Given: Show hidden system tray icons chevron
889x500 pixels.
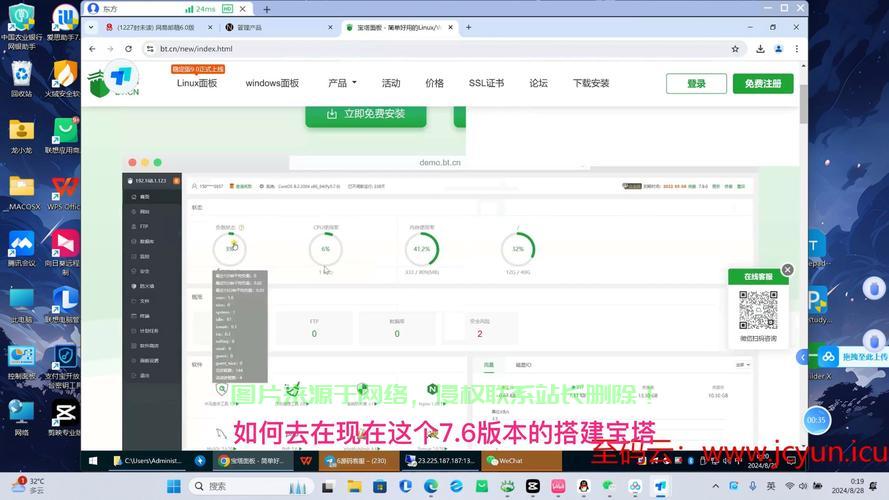Looking at the screenshot, I should coord(716,486).
